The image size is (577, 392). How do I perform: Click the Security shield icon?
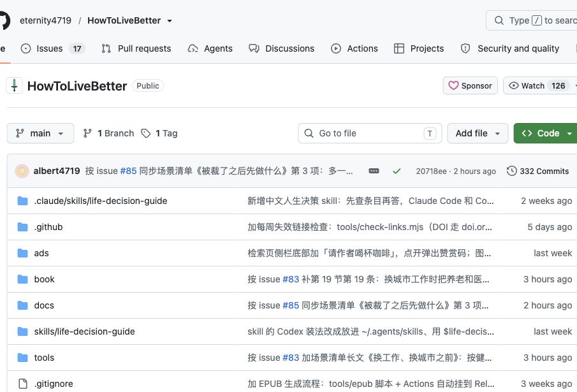(465, 48)
